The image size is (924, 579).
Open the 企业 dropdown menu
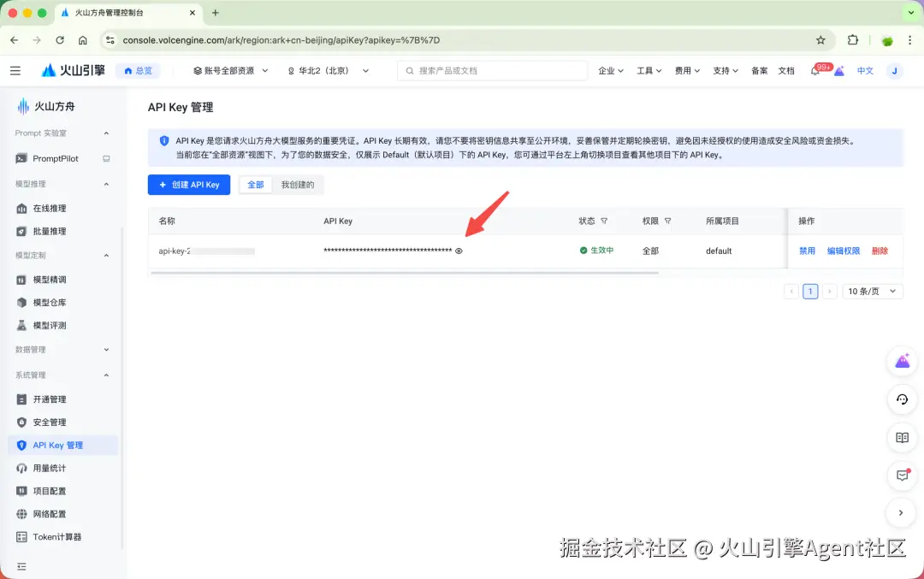click(611, 71)
